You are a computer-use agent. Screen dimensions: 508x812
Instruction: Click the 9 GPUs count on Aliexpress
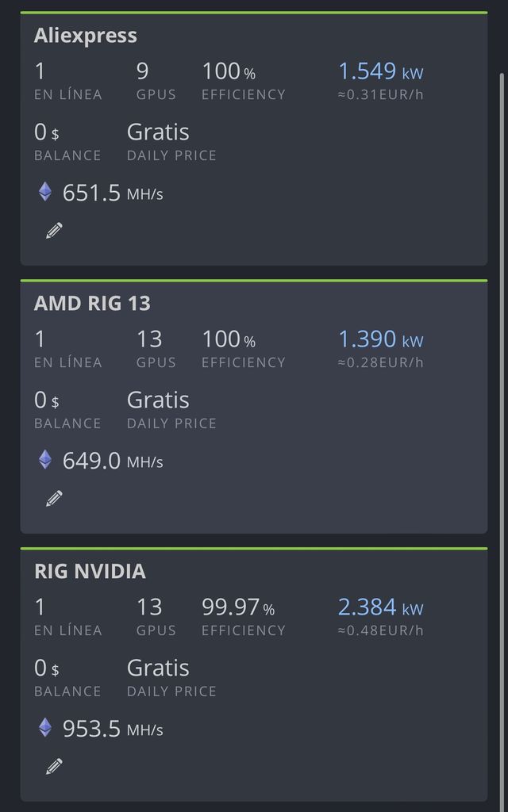pos(143,71)
